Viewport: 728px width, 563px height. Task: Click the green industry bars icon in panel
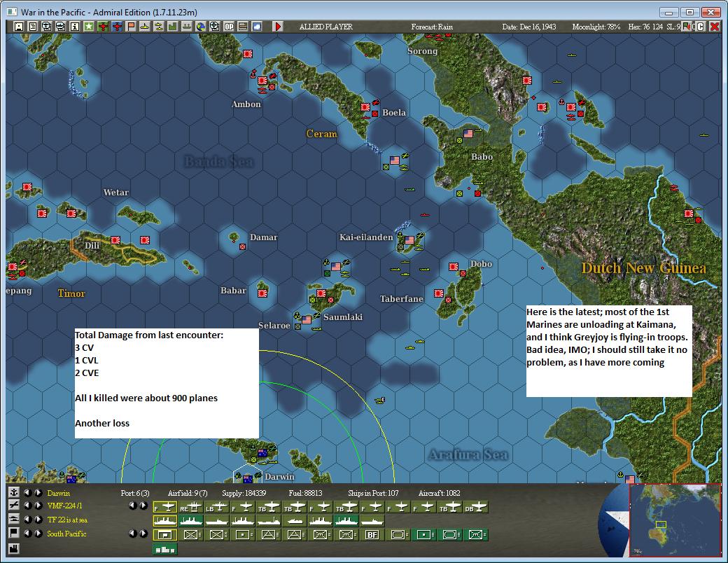pos(165,550)
